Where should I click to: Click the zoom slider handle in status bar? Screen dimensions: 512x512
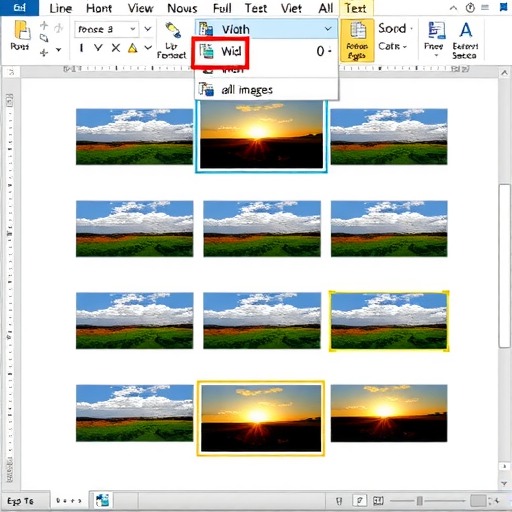click(420, 500)
